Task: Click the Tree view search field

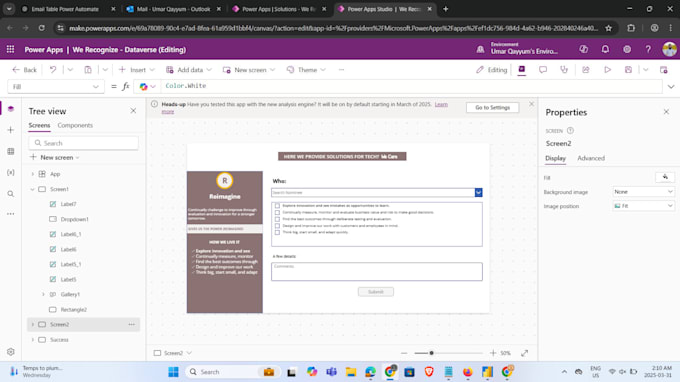Action: click(x=84, y=143)
